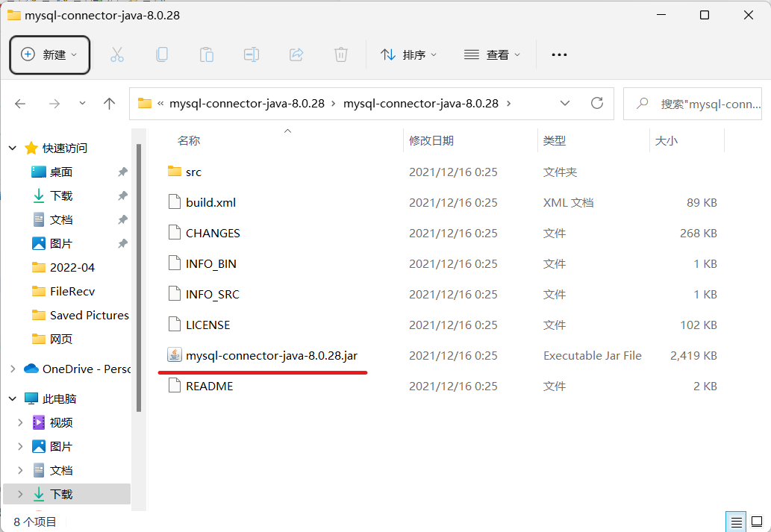Image resolution: width=771 pixels, height=532 pixels.
Task: Click the folder icon in address bar
Action: [145, 103]
